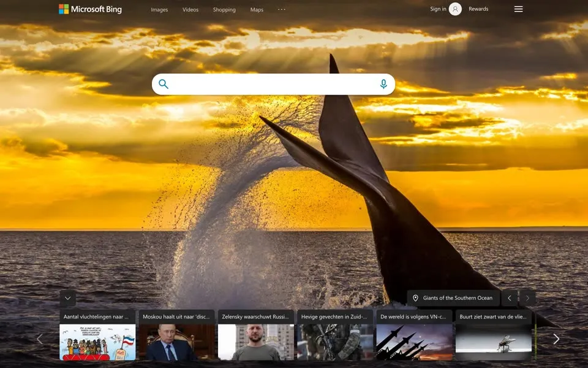Open Giants of the Southern Ocean info

click(454, 298)
